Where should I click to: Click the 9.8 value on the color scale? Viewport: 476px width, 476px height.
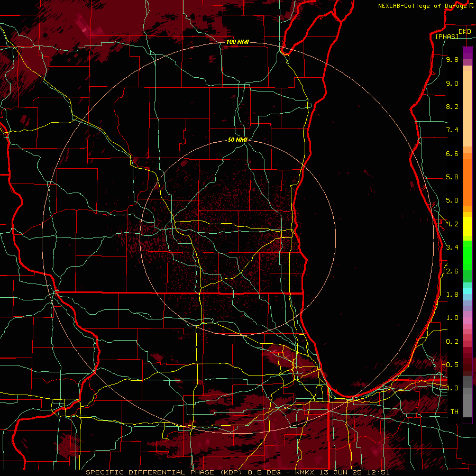pos(452,59)
